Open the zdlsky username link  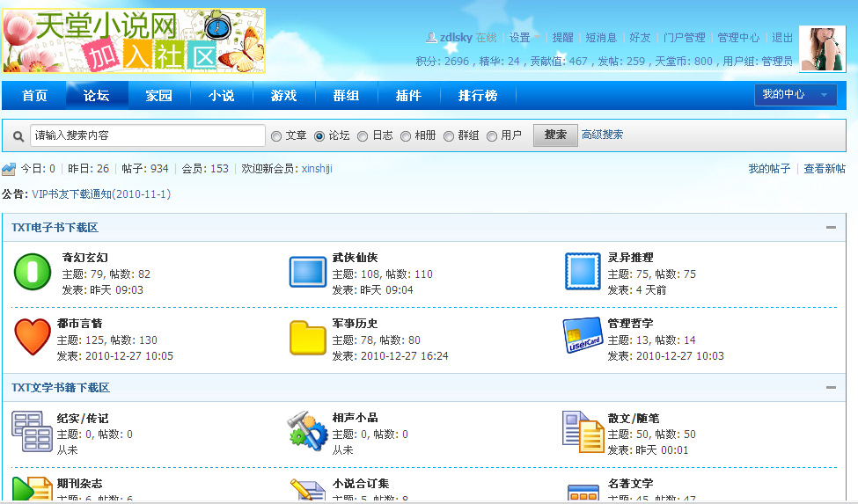456,37
